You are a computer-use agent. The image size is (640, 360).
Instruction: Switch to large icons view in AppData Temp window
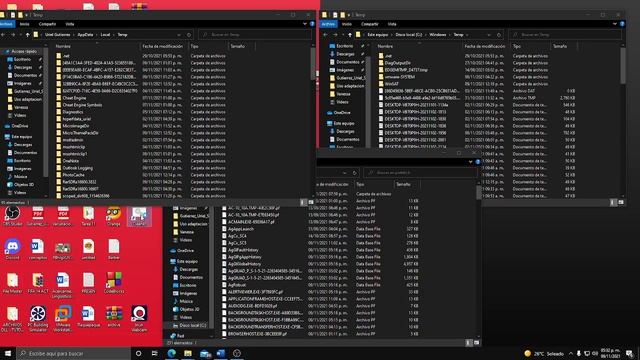(x=311, y=202)
